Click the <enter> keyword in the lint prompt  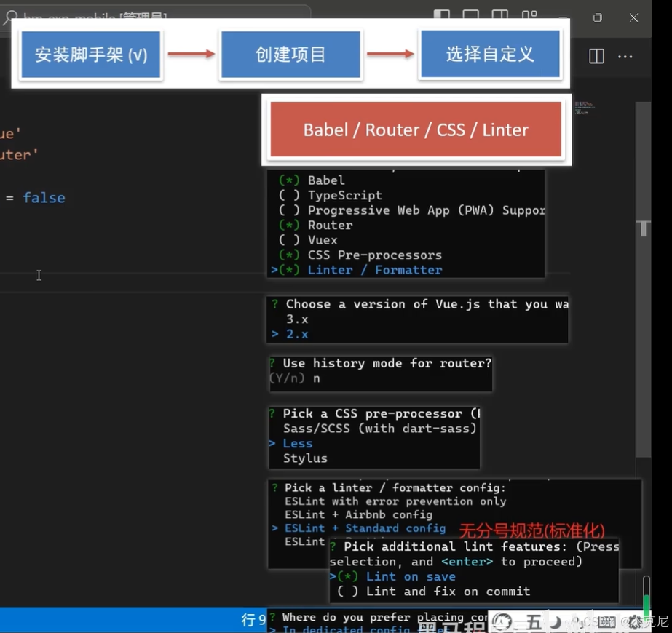pyautogui.click(x=467, y=562)
